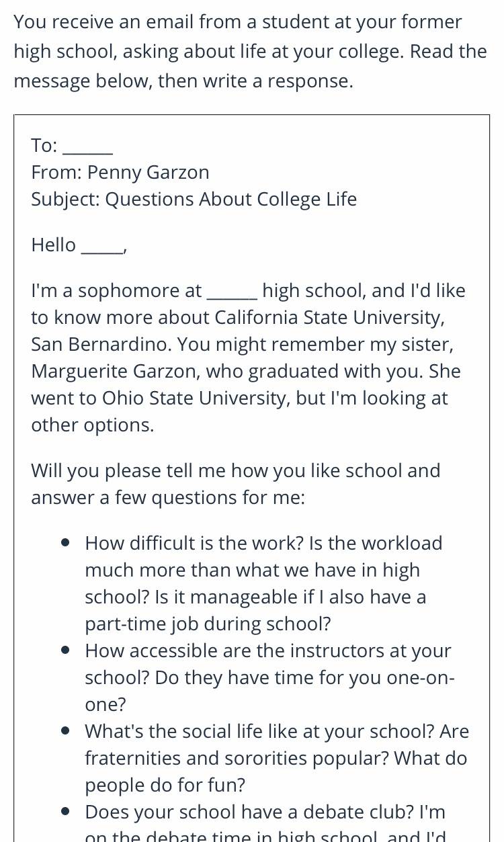
Task: Click the phrase "part-time job during school?"
Action: 208,624
